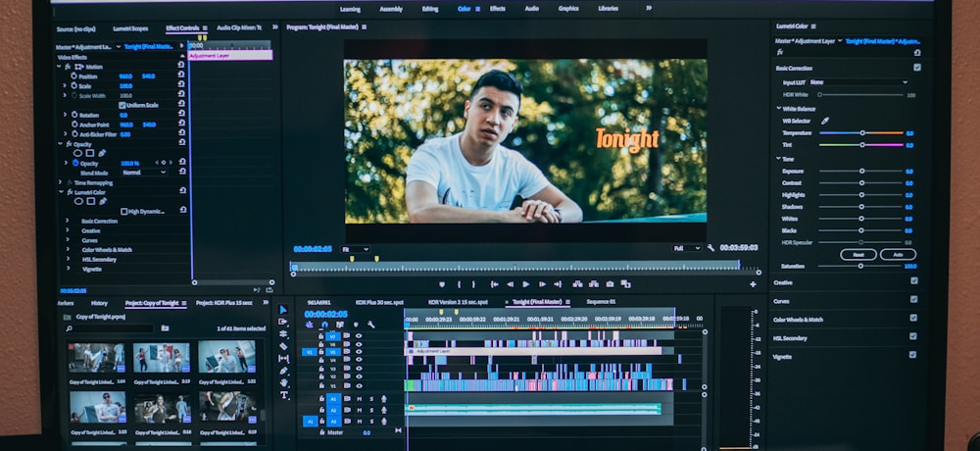This screenshot has height=451, width=980.
Task: Click the Temperature slider
Action: [x=861, y=132]
